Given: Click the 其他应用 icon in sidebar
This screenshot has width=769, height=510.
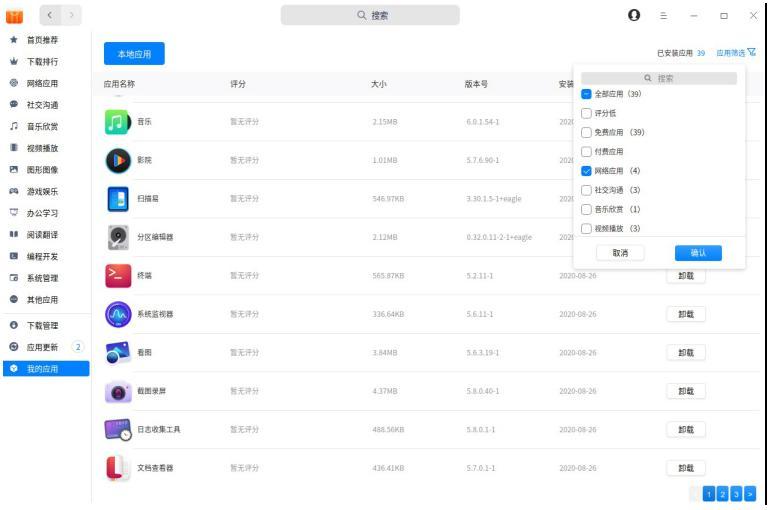Looking at the screenshot, I should (x=14, y=299).
